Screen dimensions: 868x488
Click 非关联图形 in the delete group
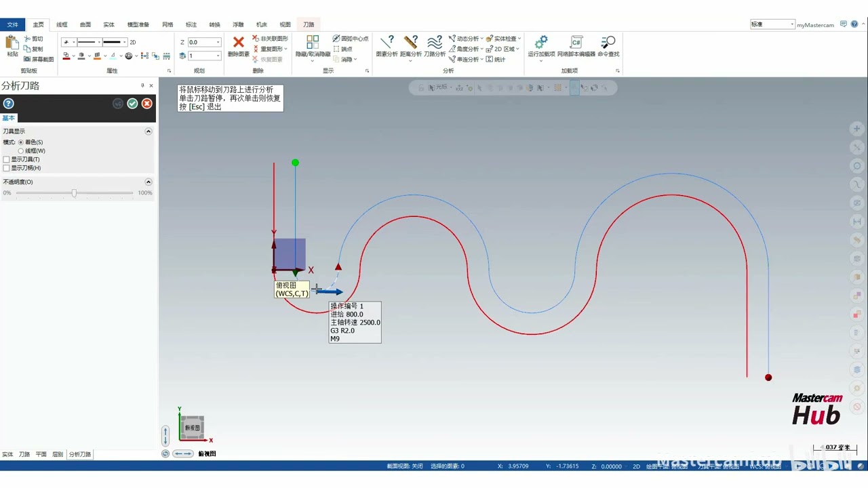[x=270, y=39]
